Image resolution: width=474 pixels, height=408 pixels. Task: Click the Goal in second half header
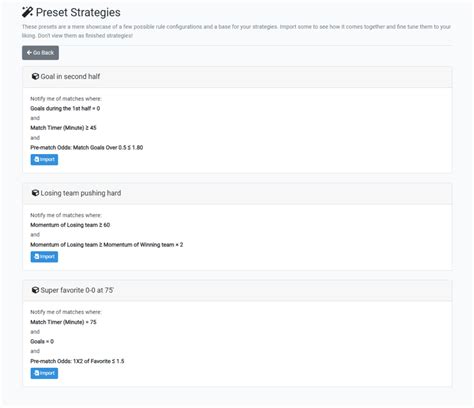click(x=237, y=77)
